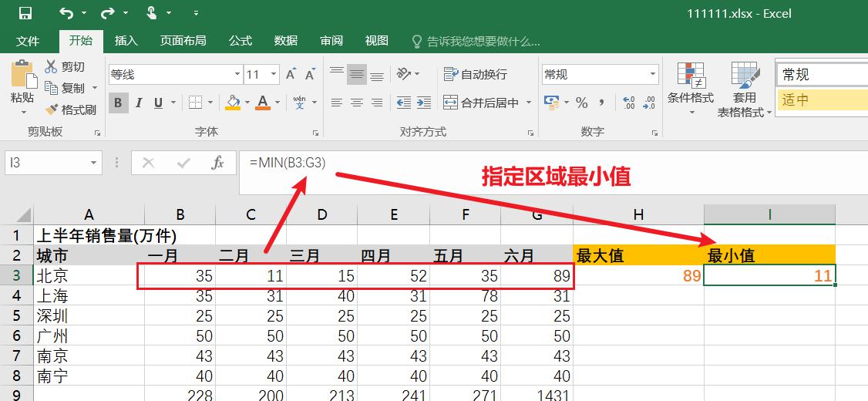Select the 常规 cell style
The height and width of the screenshot is (401, 868).
pyautogui.click(x=823, y=74)
